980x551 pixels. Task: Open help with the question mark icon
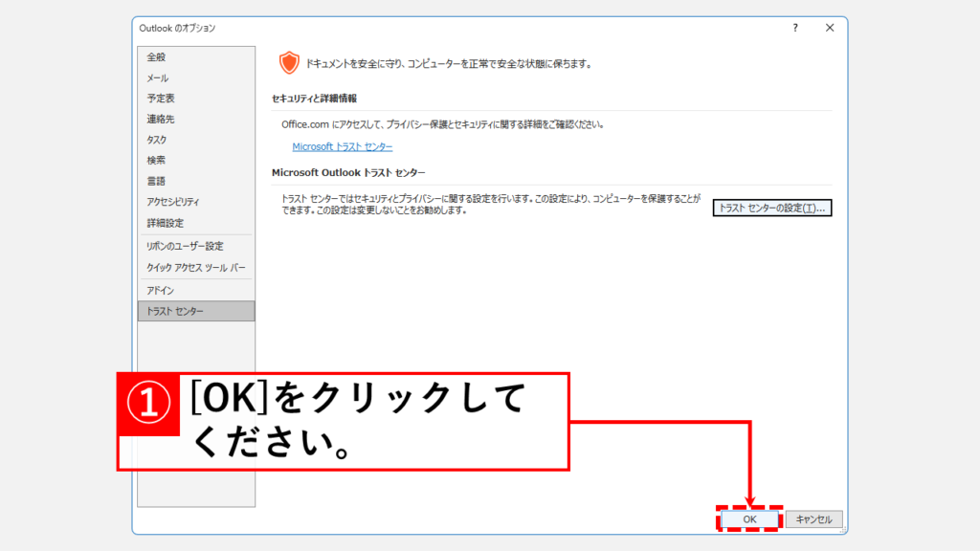(x=795, y=28)
